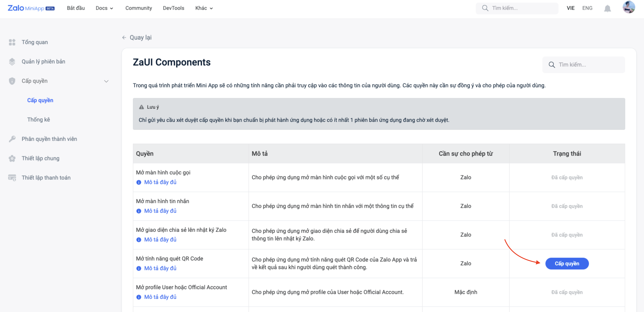Collapse the Cấp quyền sidebar section chevron
The image size is (644, 312).
tap(106, 81)
